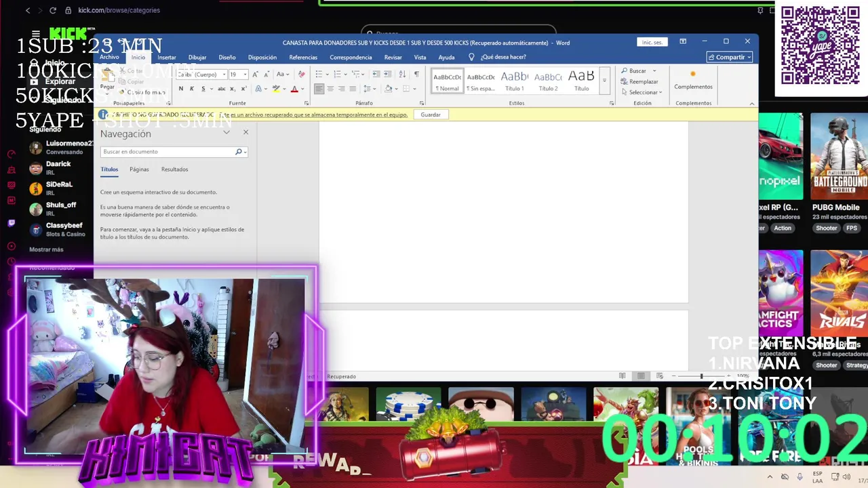Apply the Título 1 style

point(514,81)
